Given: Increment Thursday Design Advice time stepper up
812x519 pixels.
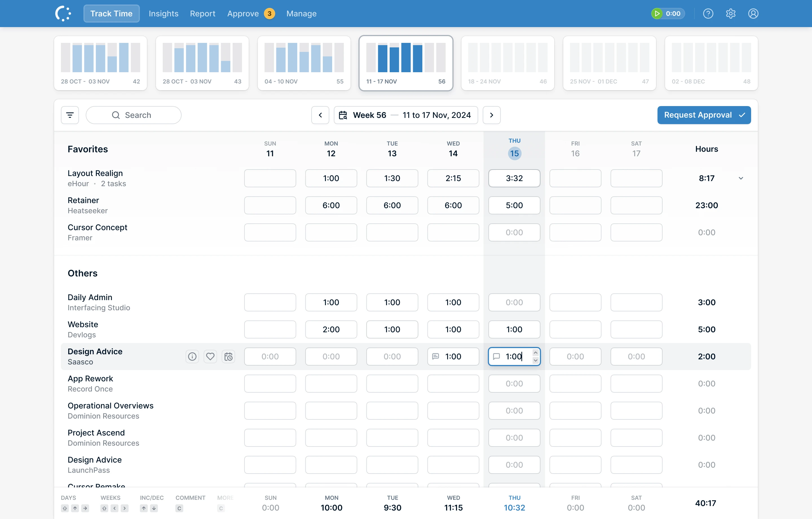Looking at the screenshot, I should pyautogui.click(x=535, y=353).
